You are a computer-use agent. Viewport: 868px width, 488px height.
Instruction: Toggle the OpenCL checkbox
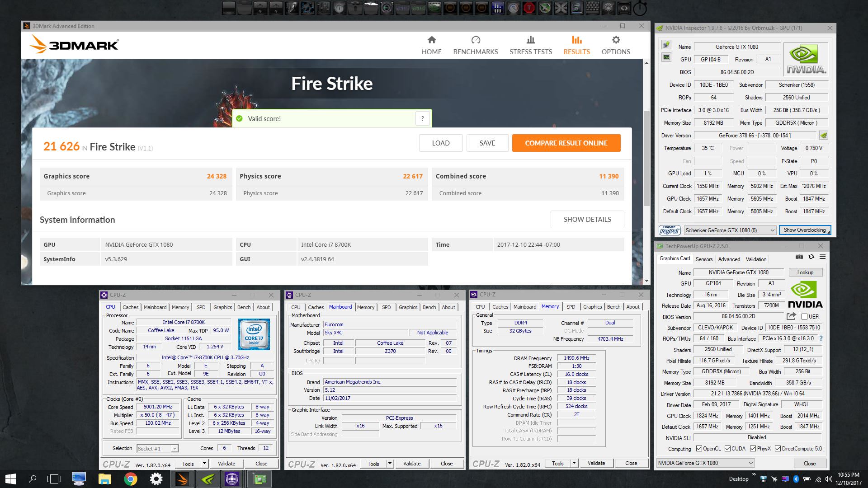tap(699, 449)
